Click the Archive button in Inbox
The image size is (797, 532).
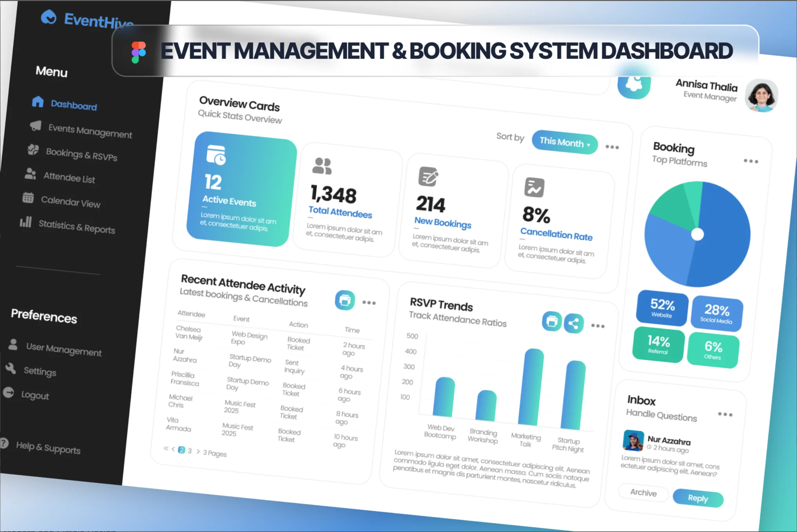[x=643, y=493]
